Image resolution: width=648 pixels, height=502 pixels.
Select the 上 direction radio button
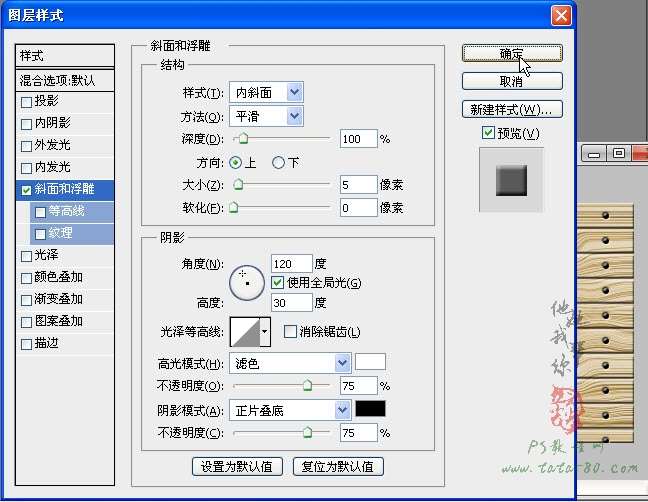(x=236, y=163)
